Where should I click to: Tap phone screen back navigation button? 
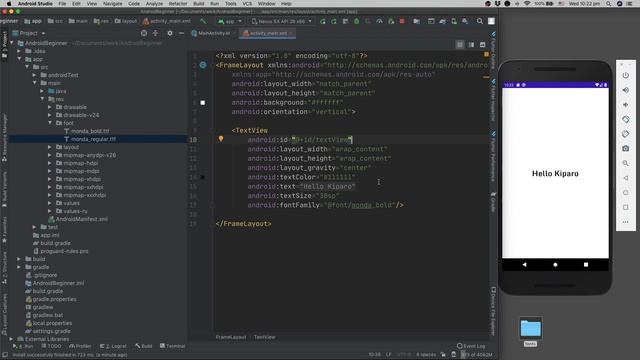(524, 264)
